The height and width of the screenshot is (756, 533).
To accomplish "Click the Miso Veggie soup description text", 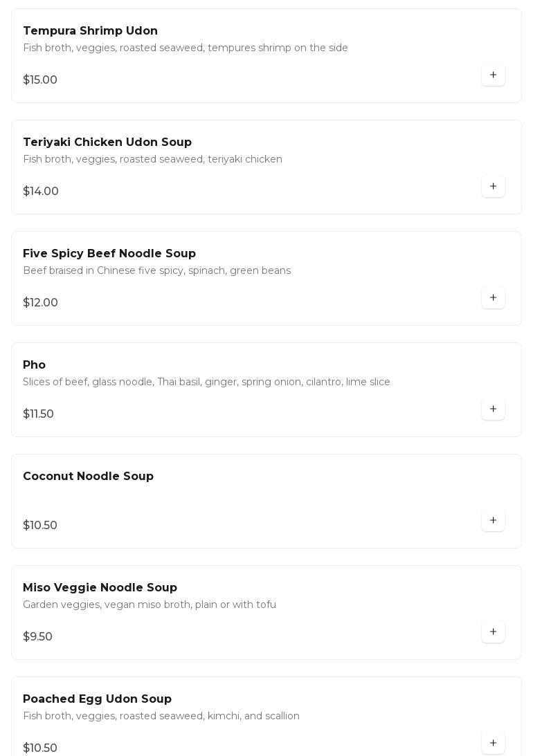I will pos(150,605).
